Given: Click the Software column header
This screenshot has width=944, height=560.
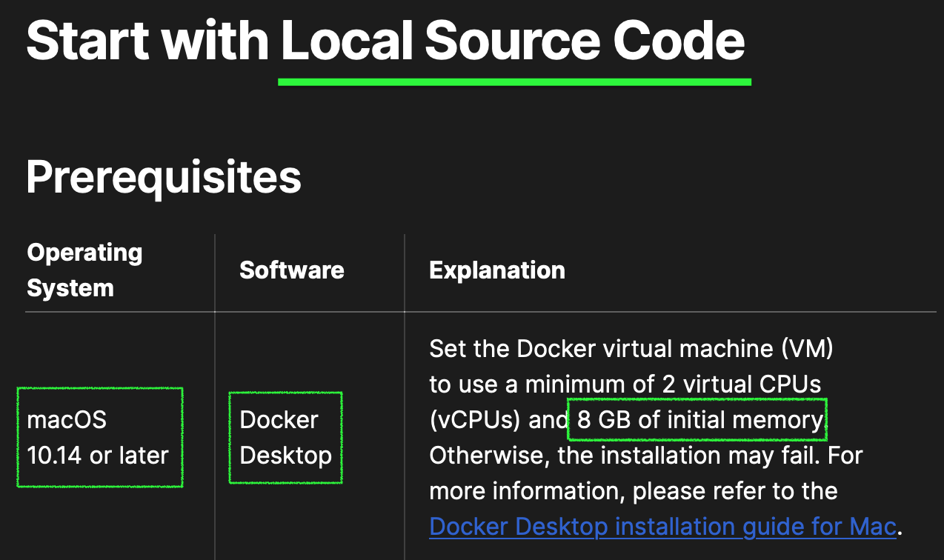Looking at the screenshot, I should (x=291, y=270).
